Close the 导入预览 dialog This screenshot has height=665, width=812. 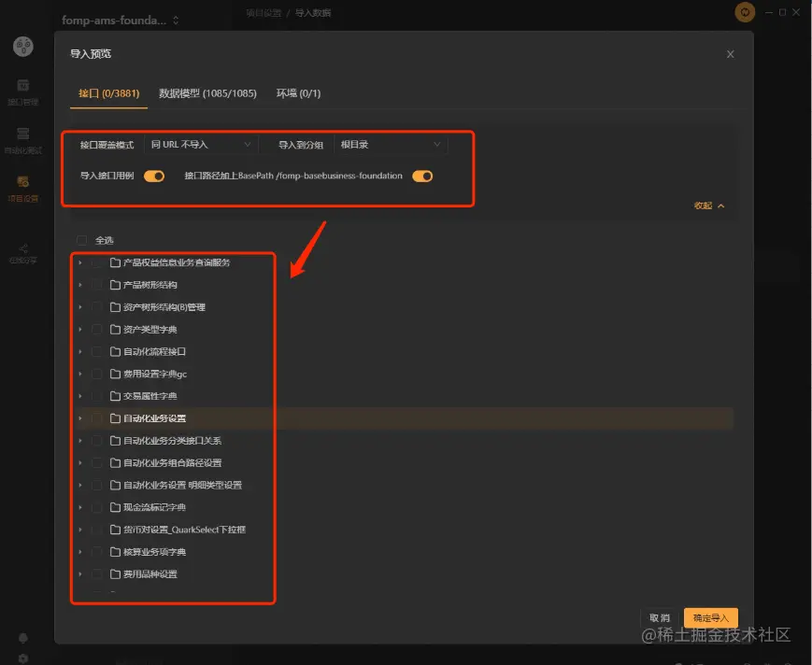[x=730, y=54]
